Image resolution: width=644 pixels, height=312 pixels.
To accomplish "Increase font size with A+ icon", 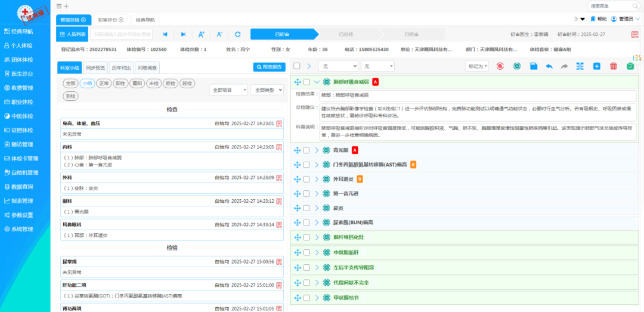I will click(x=202, y=35).
